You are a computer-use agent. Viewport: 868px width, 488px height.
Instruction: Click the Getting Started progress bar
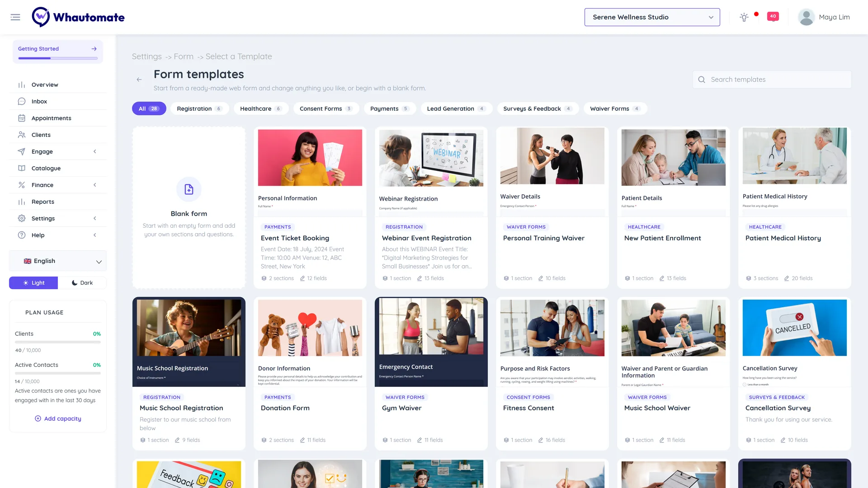58,58
